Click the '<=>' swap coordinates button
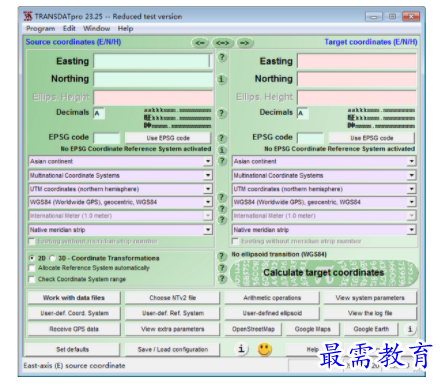 coord(222,43)
